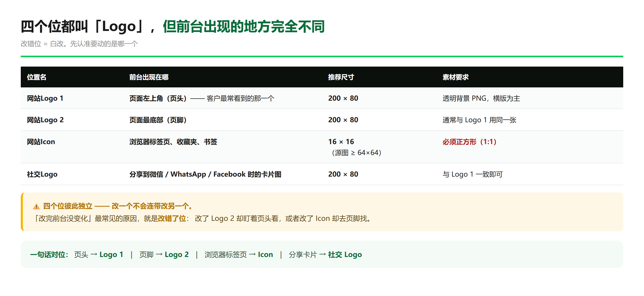Click 分享卡片 → 社交 Logo in the summary bar

click(325, 254)
